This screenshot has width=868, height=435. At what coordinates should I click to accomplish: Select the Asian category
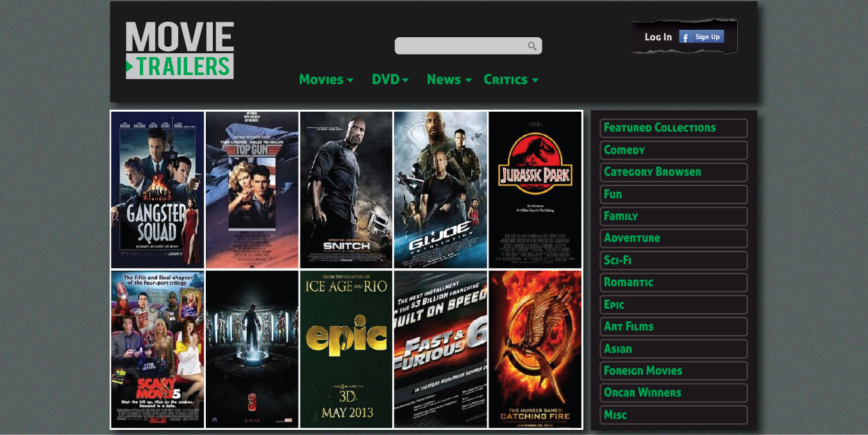point(674,349)
